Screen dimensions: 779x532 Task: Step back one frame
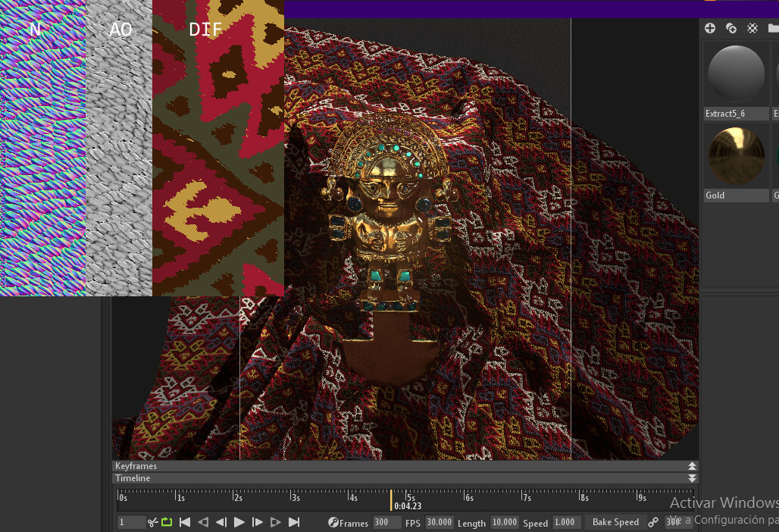pyautogui.click(x=221, y=523)
